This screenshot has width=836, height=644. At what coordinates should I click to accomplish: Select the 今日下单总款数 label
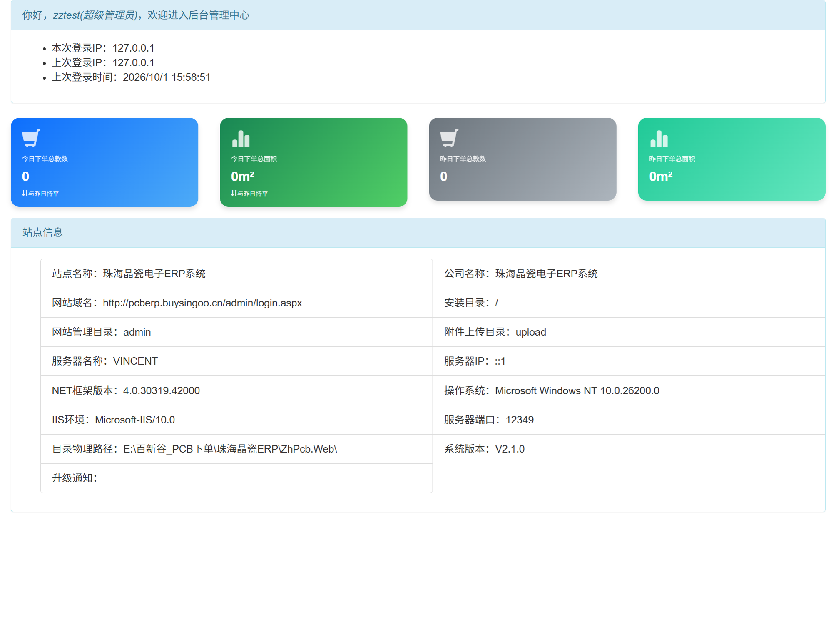[45, 159]
